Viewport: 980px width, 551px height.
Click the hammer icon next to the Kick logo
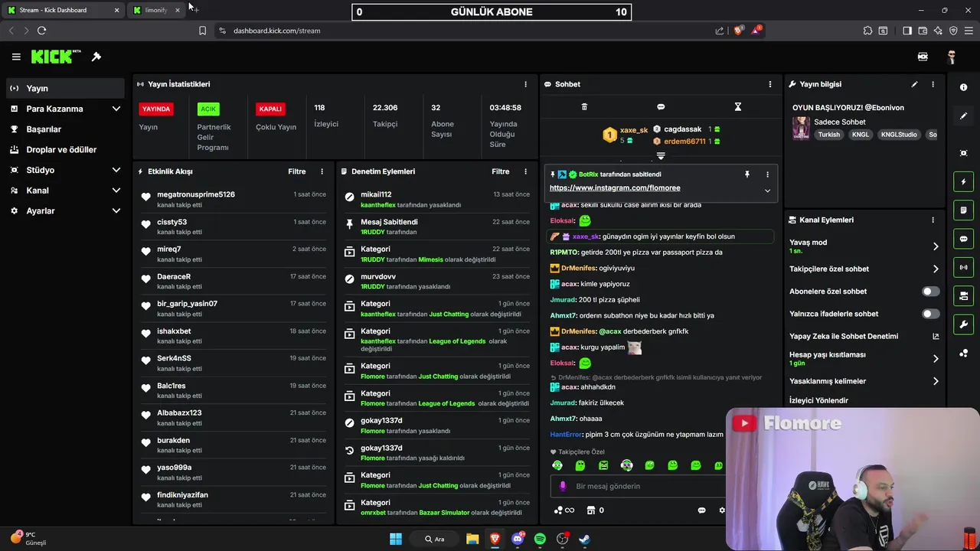96,57
